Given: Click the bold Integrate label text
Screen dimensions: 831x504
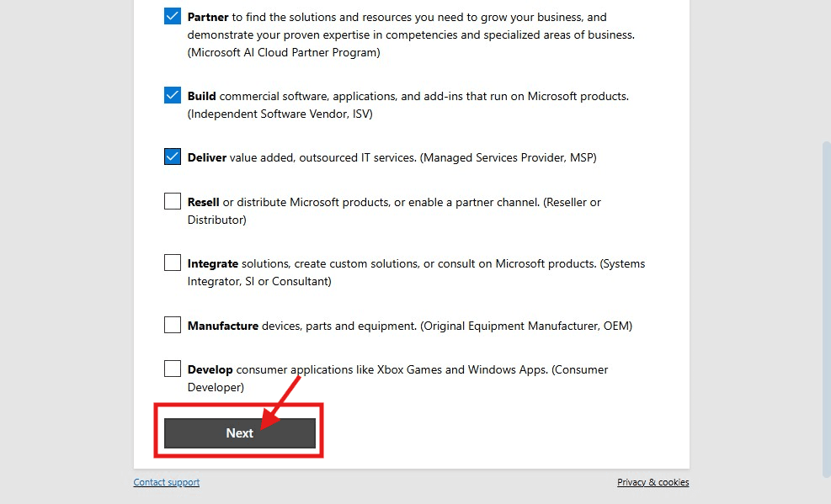Looking at the screenshot, I should tap(213, 263).
